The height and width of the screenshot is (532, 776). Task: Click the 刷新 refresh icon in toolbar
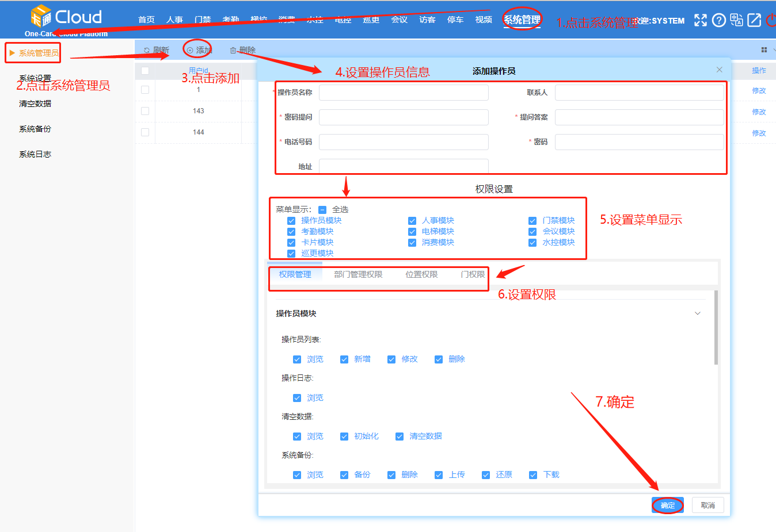(147, 51)
